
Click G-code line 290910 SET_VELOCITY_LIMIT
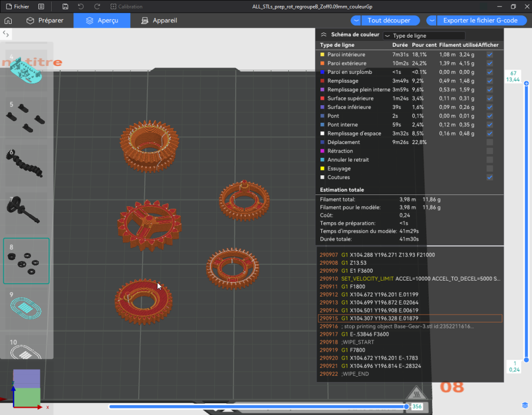click(x=410, y=279)
